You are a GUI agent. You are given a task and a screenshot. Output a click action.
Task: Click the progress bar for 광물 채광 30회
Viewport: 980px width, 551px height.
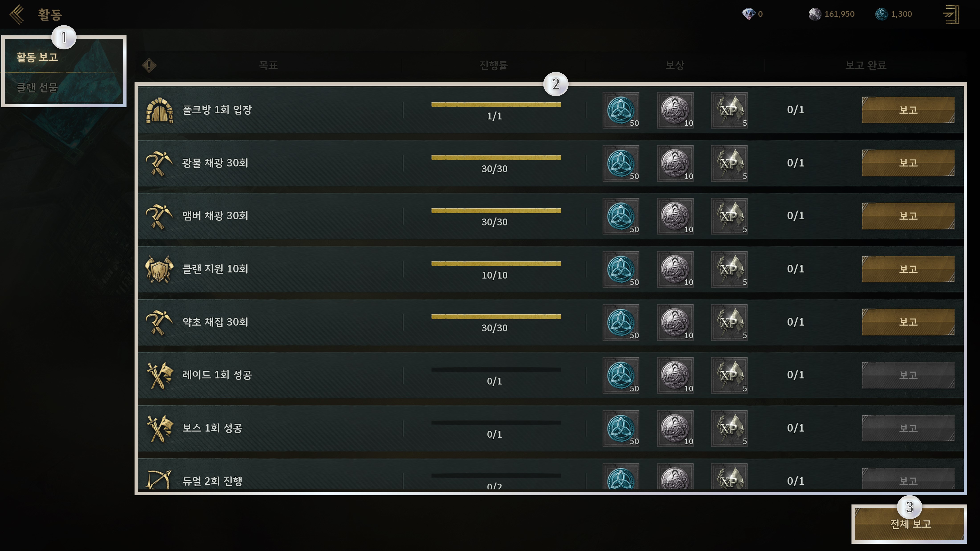coord(496,157)
